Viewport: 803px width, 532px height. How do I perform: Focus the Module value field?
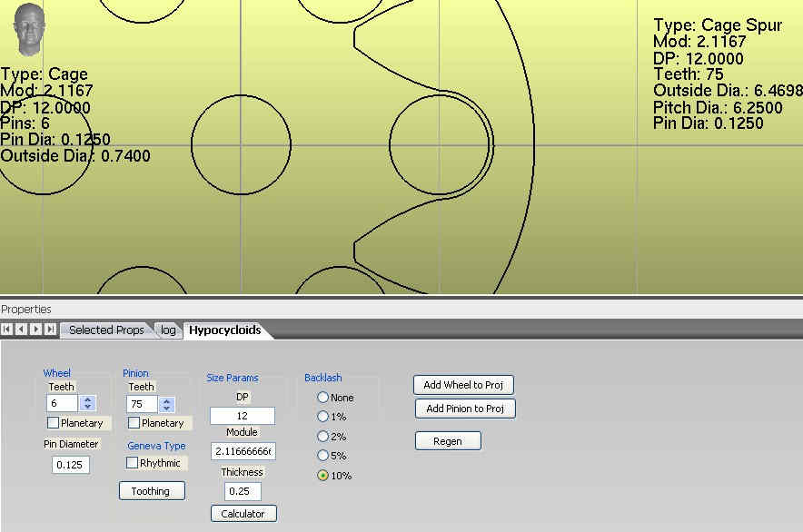(243, 451)
